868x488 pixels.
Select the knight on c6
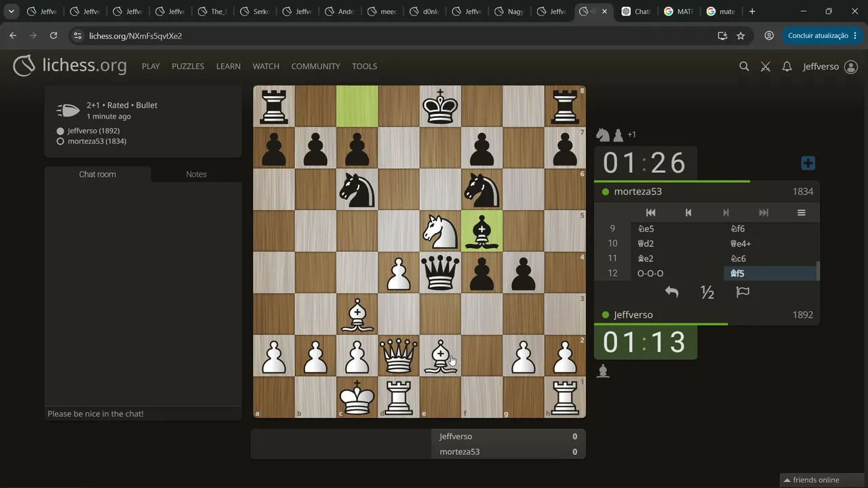[357, 190]
